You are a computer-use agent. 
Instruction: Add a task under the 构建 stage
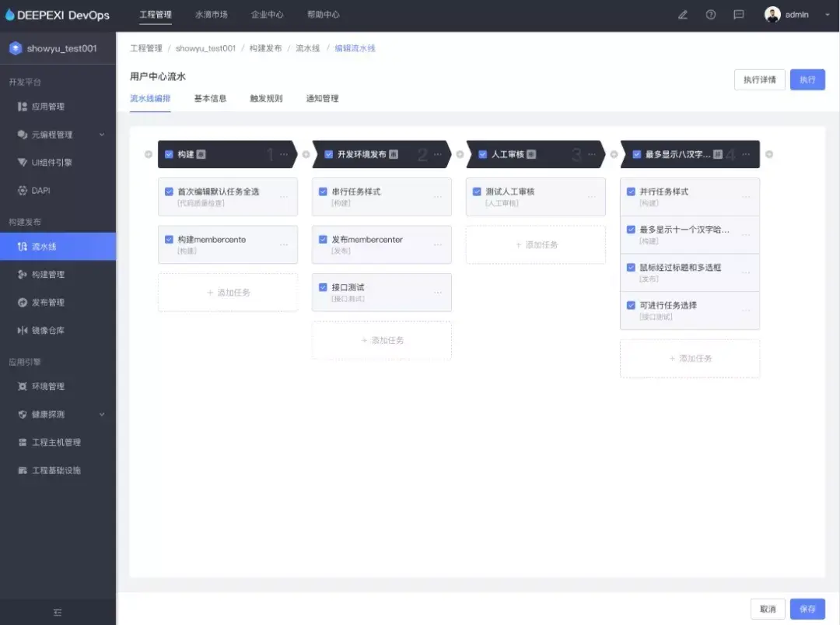[228, 293]
